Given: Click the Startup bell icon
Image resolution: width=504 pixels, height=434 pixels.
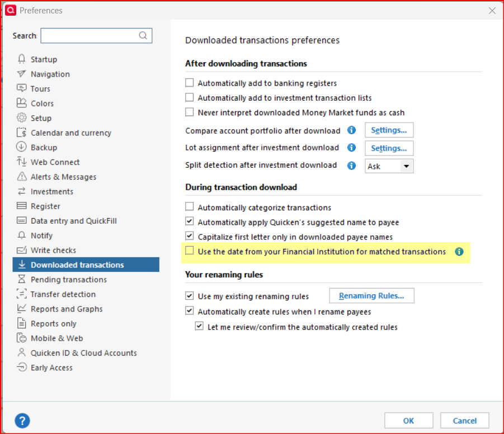Looking at the screenshot, I should pyautogui.click(x=21, y=59).
